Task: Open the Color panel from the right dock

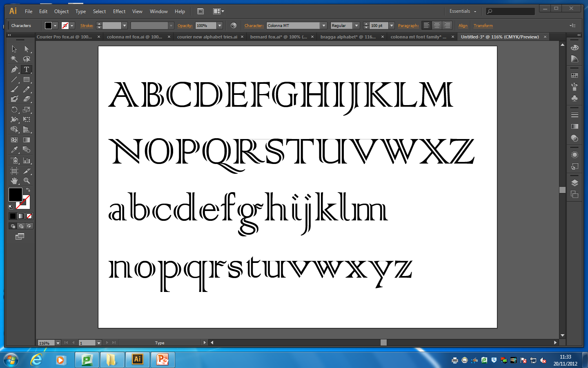Action: (x=575, y=48)
